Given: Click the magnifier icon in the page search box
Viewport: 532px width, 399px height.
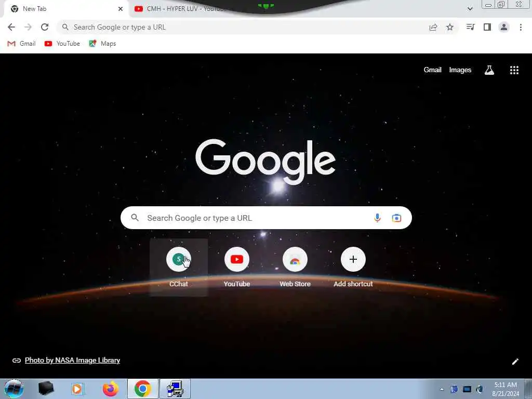Looking at the screenshot, I should point(135,218).
